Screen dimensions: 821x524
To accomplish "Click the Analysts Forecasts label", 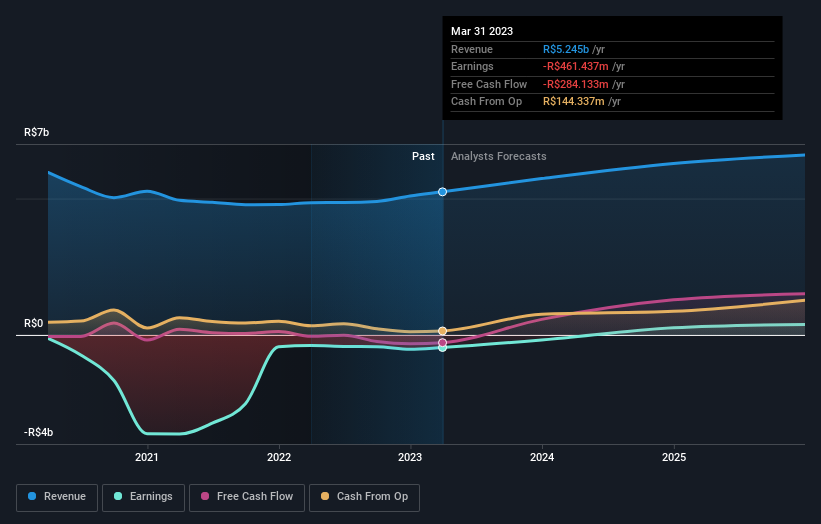I will pos(498,157).
